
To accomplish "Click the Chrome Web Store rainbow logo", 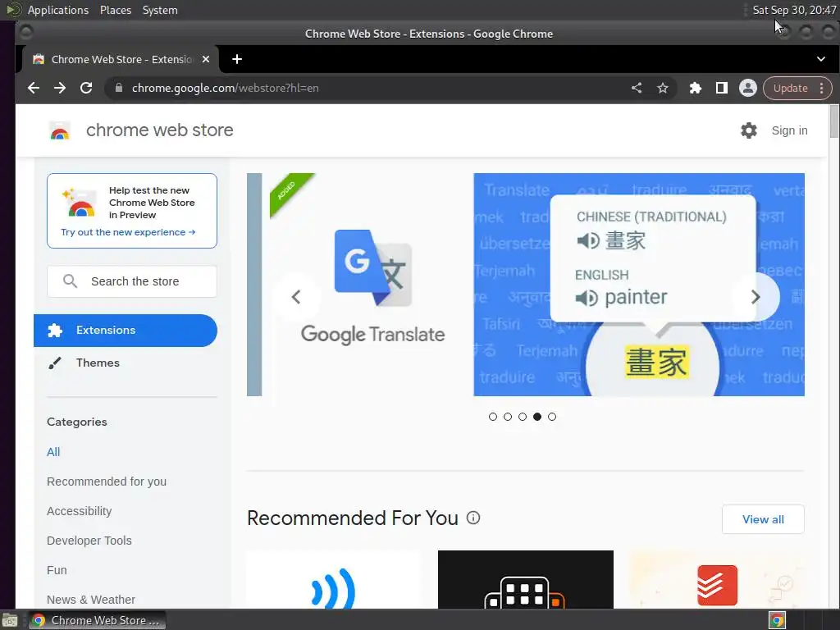I will point(60,130).
